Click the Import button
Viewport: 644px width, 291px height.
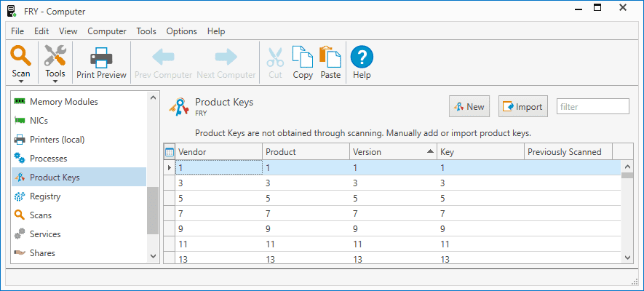click(523, 107)
